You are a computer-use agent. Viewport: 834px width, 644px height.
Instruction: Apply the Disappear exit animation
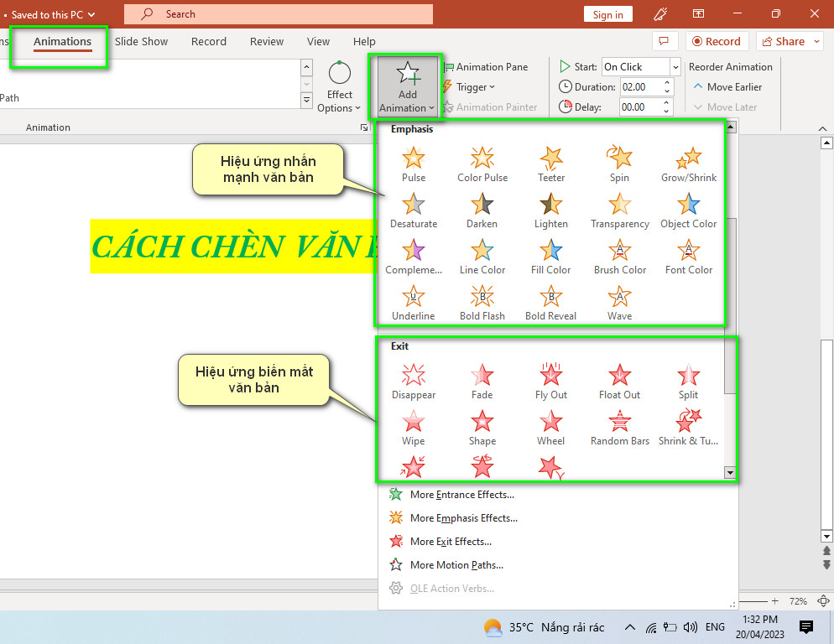(414, 382)
